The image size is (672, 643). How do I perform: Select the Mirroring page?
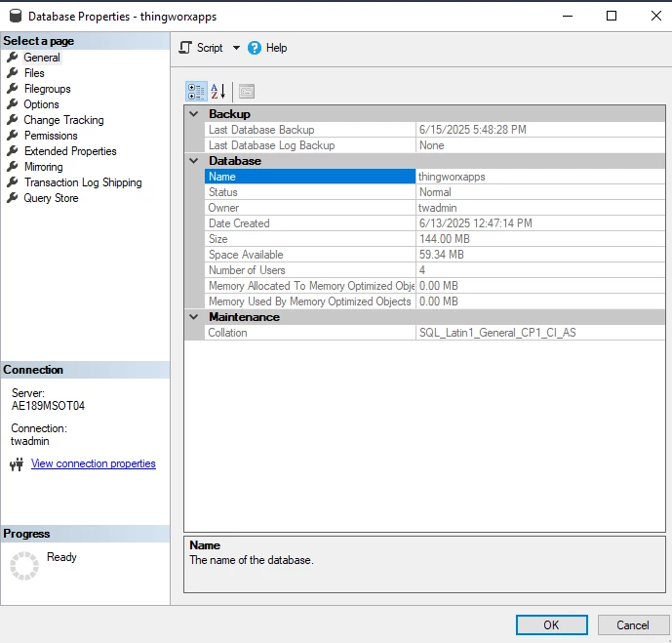pyautogui.click(x=43, y=167)
